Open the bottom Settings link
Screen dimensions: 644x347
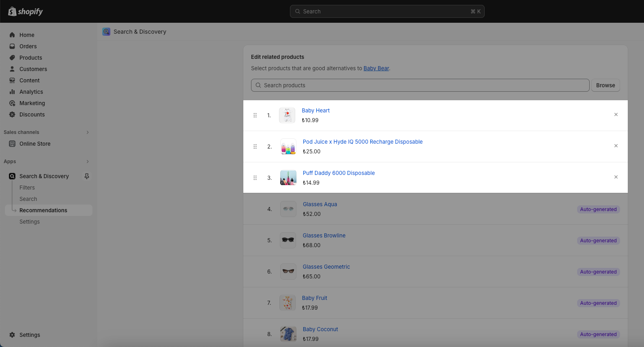pos(30,335)
